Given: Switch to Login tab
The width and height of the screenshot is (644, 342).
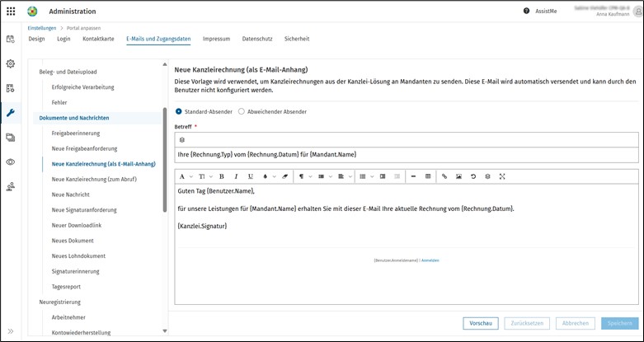Looking at the screenshot, I should (63, 39).
